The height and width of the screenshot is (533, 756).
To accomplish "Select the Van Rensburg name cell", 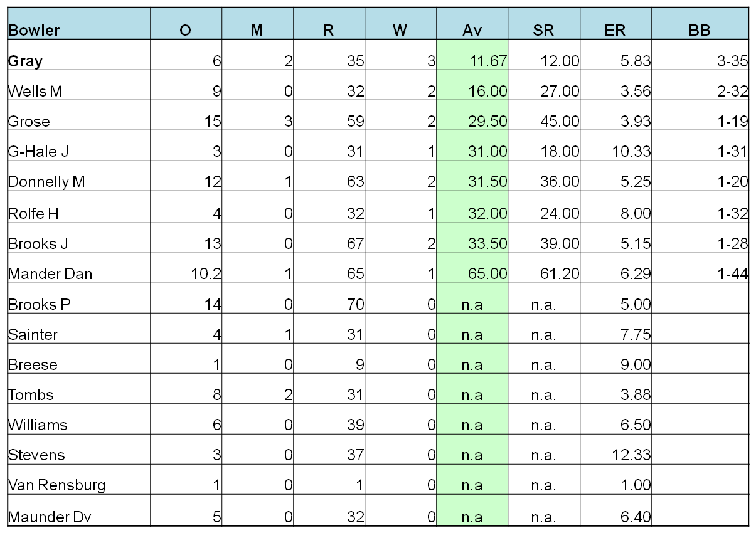I will 78,485.
